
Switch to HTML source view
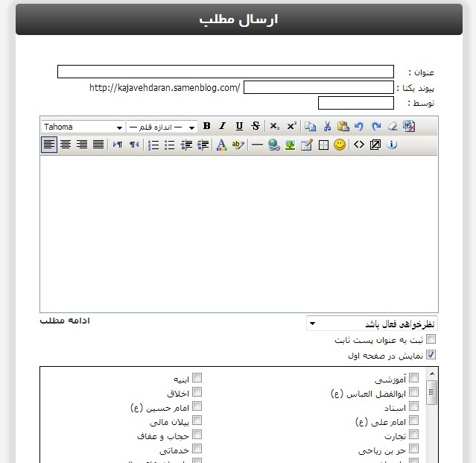[x=359, y=145]
